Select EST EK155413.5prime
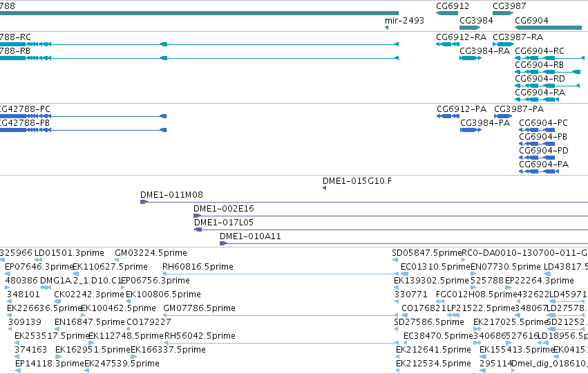This screenshot has width=588, height=374. pos(517,350)
